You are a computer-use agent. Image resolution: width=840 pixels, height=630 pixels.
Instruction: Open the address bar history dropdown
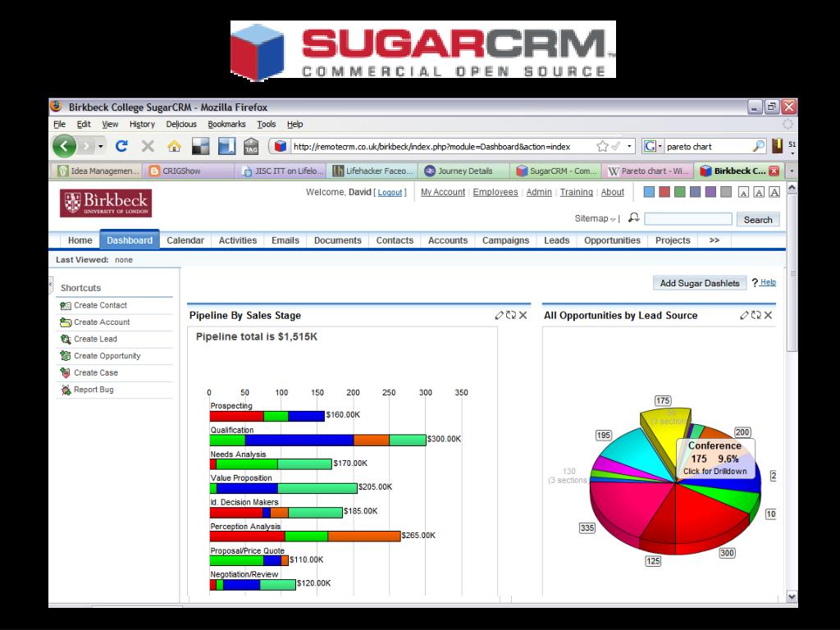tap(629, 146)
